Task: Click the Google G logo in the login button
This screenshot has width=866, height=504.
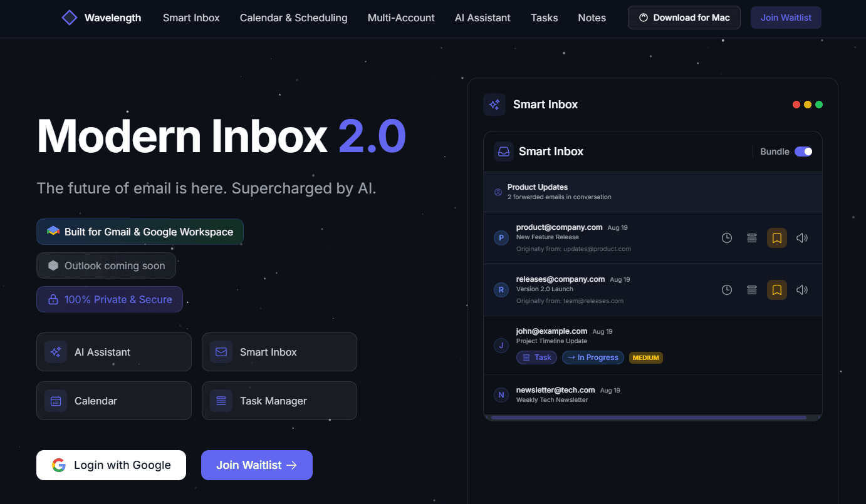Action: coord(59,465)
